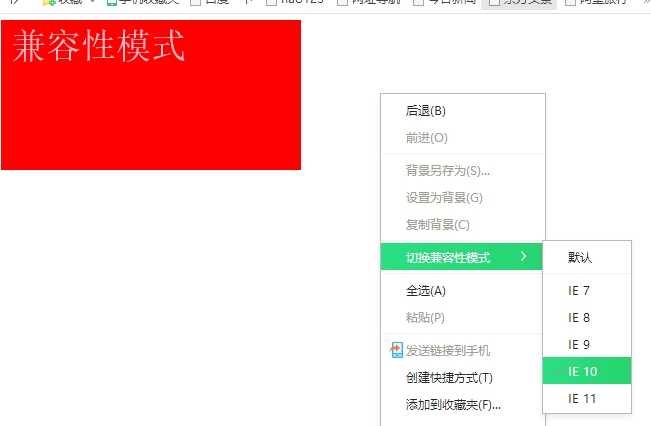The height and width of the screenshot is (426, 651).
Task: Select 默认 in the compatibility submenu
Action: [587, 257]
